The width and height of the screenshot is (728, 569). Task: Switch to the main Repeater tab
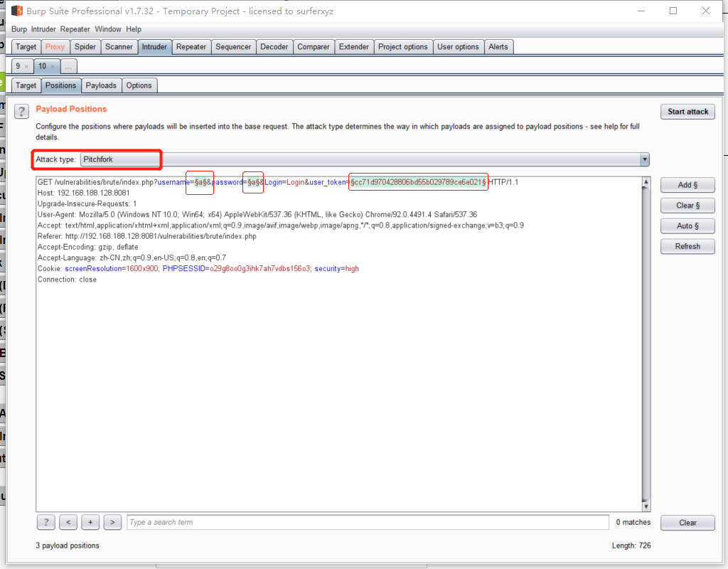tap(191, 47)
